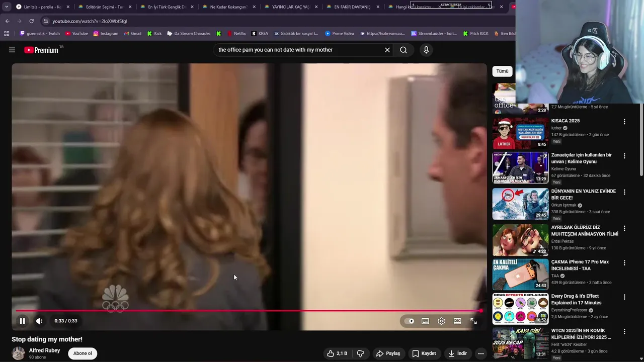Switch to 'Editörün Seçimi' tab
This screenshot has height=362, width=644.
105,7
